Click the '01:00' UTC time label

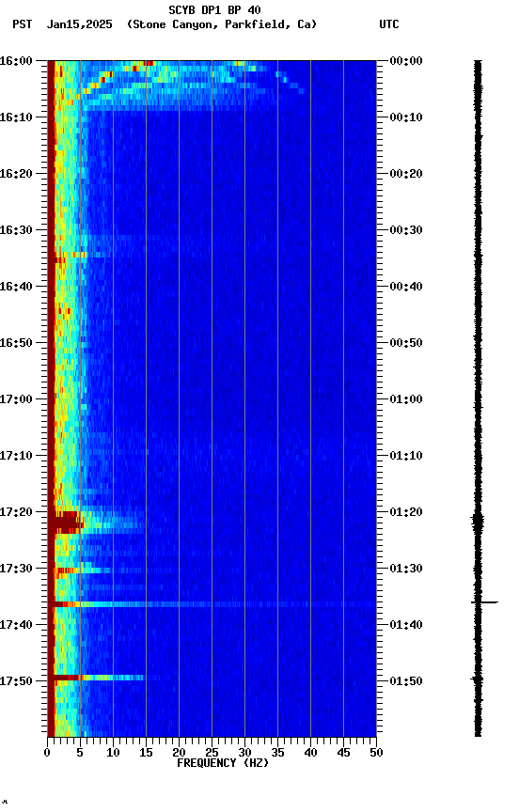coord(406,399)
